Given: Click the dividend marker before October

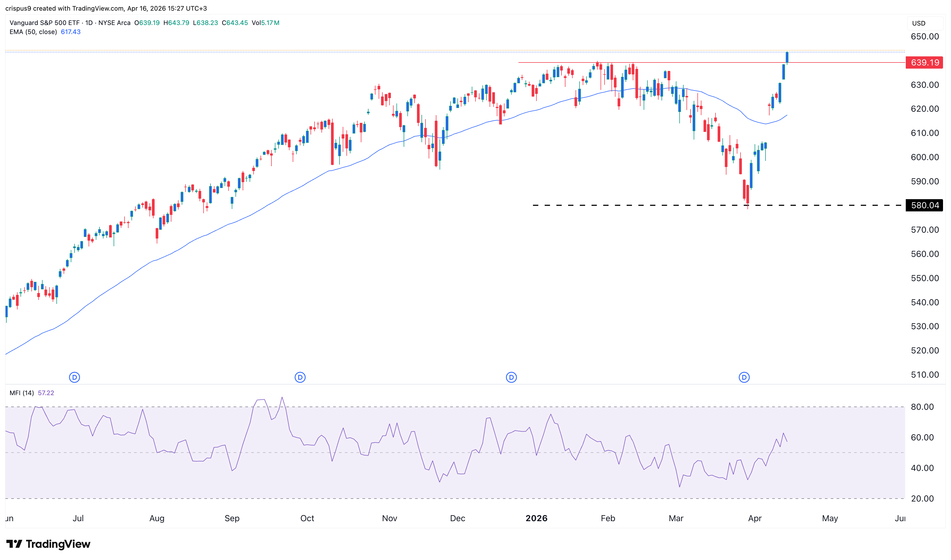Looking at the screenshot, I should point(300,377).
